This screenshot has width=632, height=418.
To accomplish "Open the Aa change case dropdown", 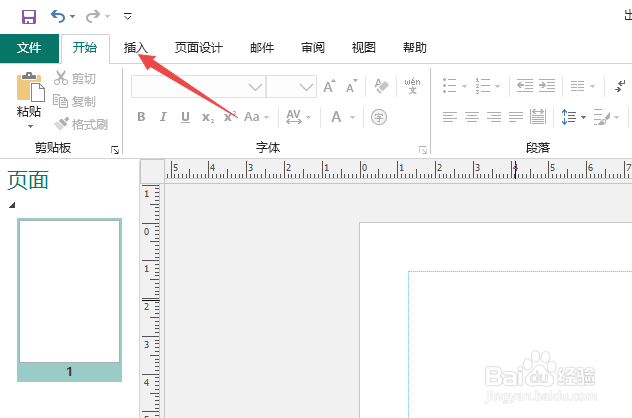I will [256, 117].
